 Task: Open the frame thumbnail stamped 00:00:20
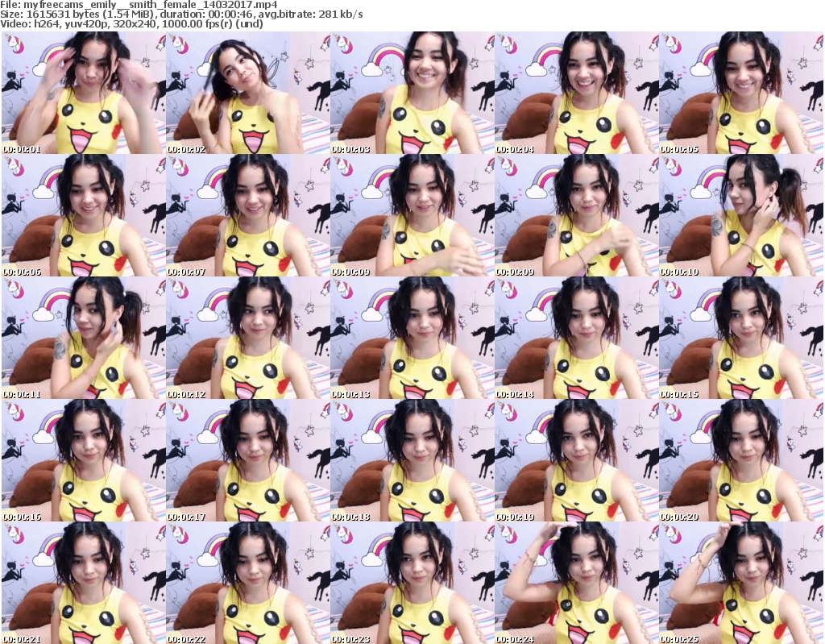tap(741, 460)
